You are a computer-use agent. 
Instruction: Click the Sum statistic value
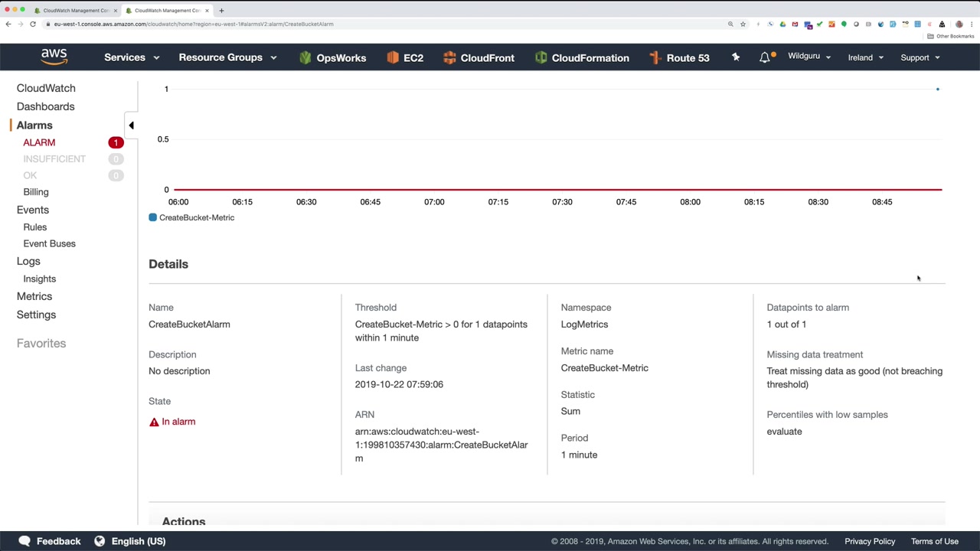tap(570, 411)
